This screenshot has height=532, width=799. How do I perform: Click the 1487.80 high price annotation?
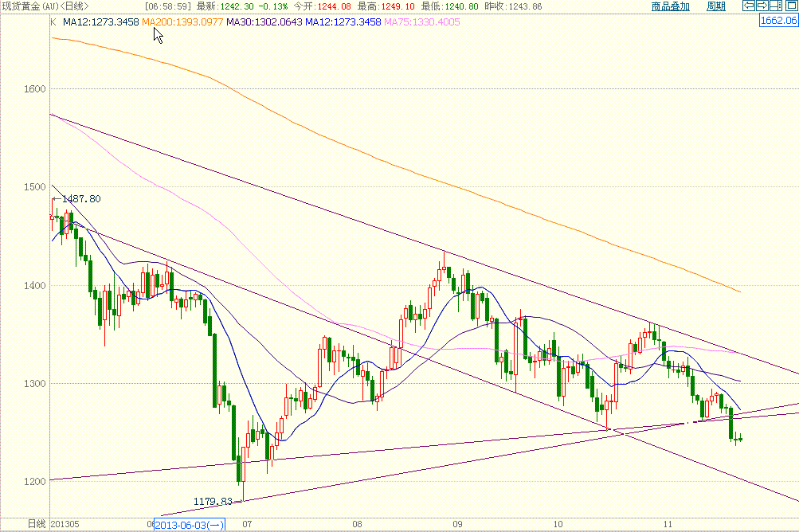(x=81, y=199)
